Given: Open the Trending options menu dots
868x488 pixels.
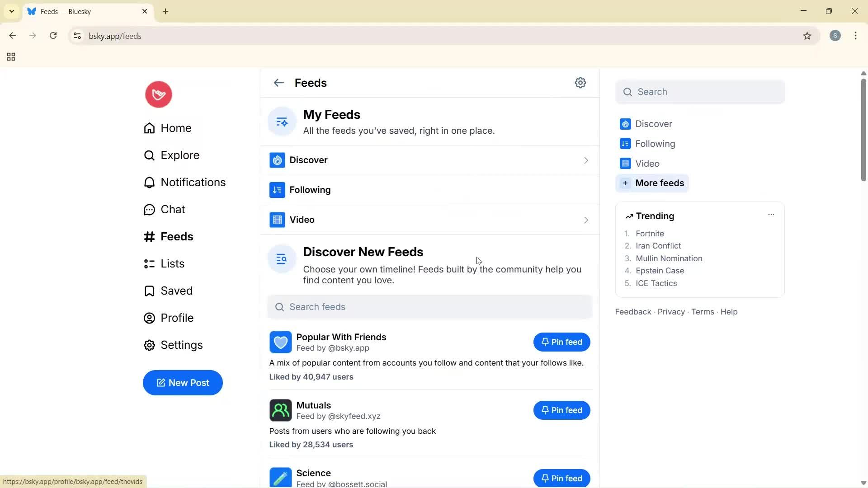Looking at the screenshot, I should pyautogui.click(x=771, y=215).
